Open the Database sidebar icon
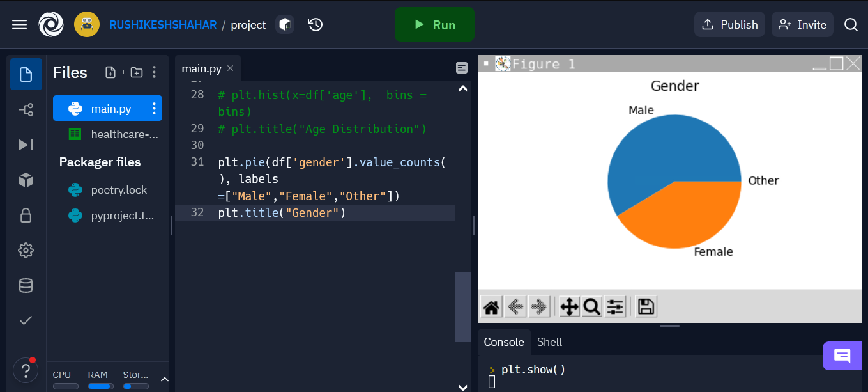The image size is (868, 392). 26,285
